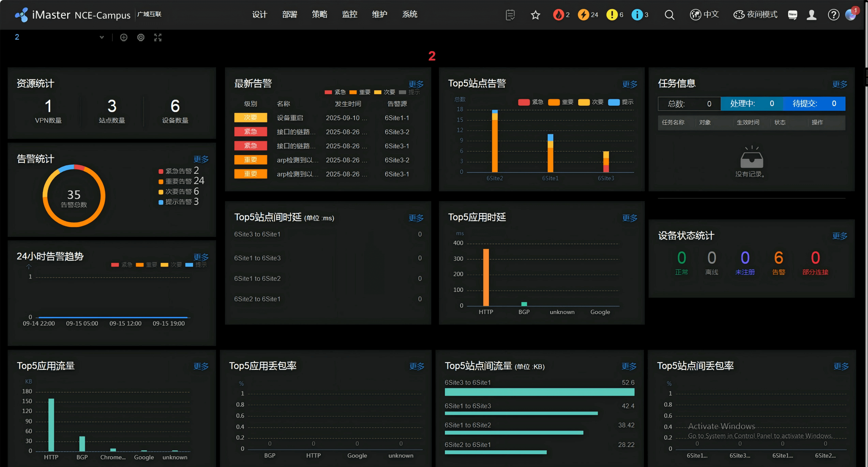
Task: Click the favorites star icon
Action: click(535, 15)
